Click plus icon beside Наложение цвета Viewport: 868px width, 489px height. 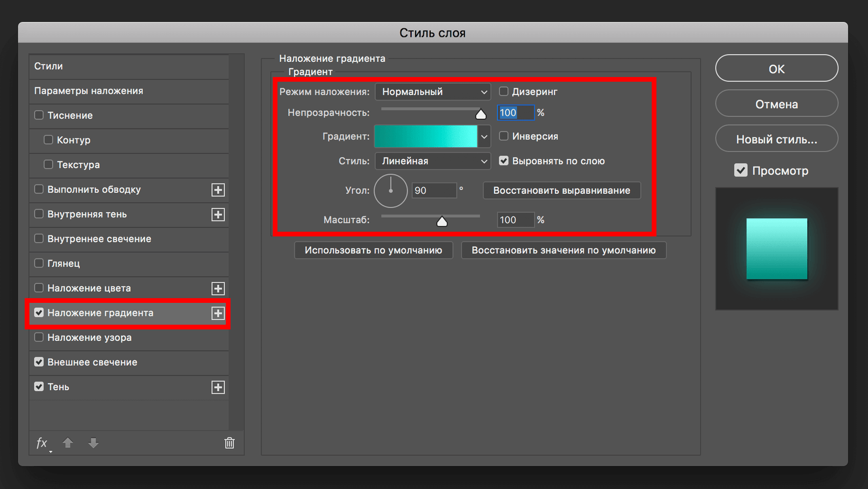click(218, 289)
